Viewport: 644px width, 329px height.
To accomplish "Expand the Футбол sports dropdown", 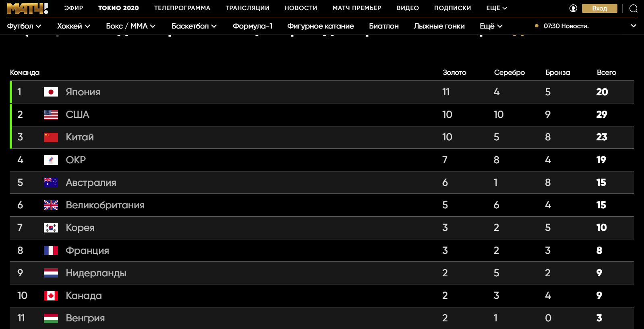I will point(24,26).
